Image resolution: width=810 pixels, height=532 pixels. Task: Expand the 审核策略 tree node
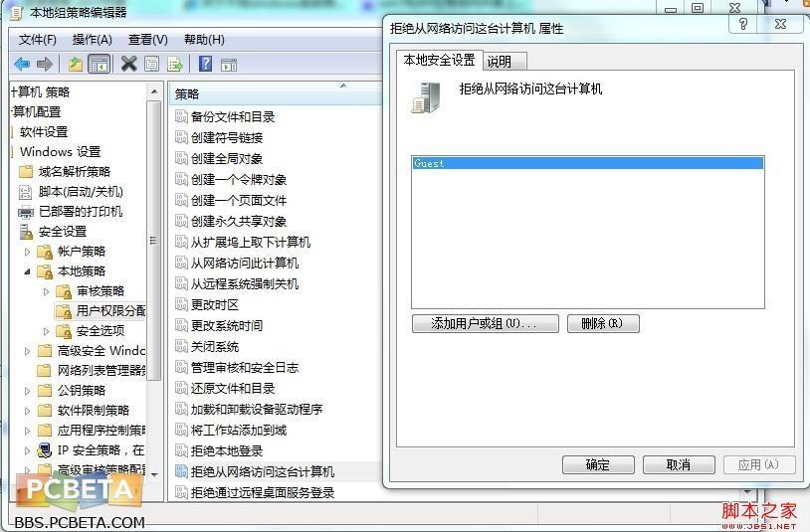point(46,291)
